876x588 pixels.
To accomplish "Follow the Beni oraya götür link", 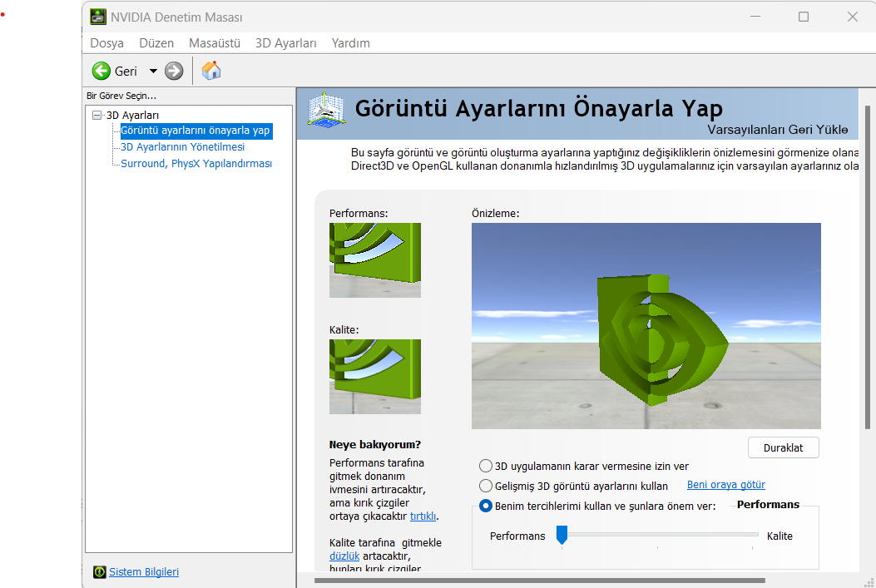I will pyautogui.click(x=725, y=485).
